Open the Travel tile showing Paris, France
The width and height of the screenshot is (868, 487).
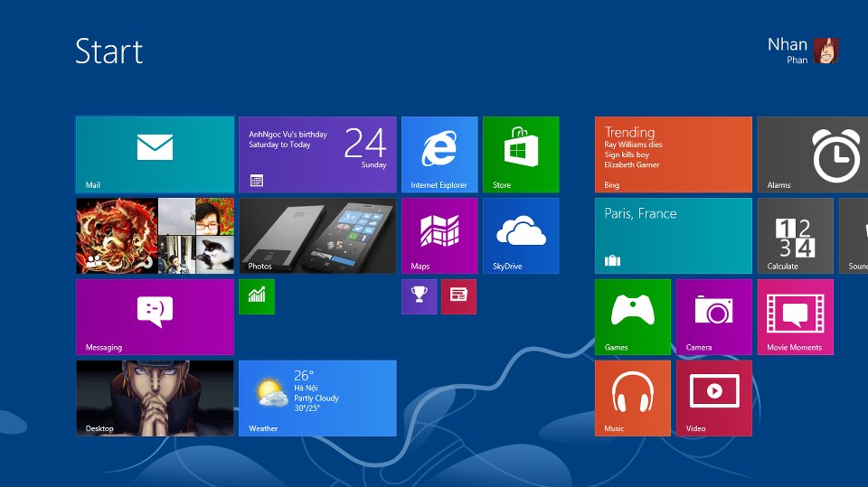click(673, 236)
